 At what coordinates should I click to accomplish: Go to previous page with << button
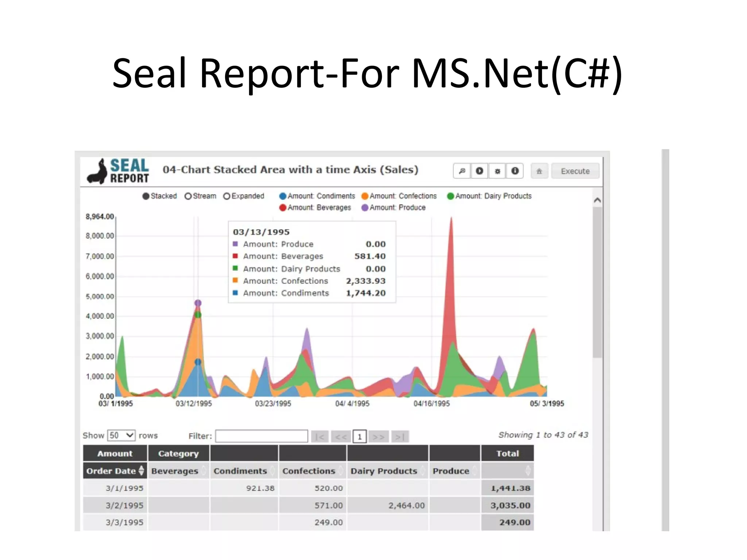coord(341,437)
